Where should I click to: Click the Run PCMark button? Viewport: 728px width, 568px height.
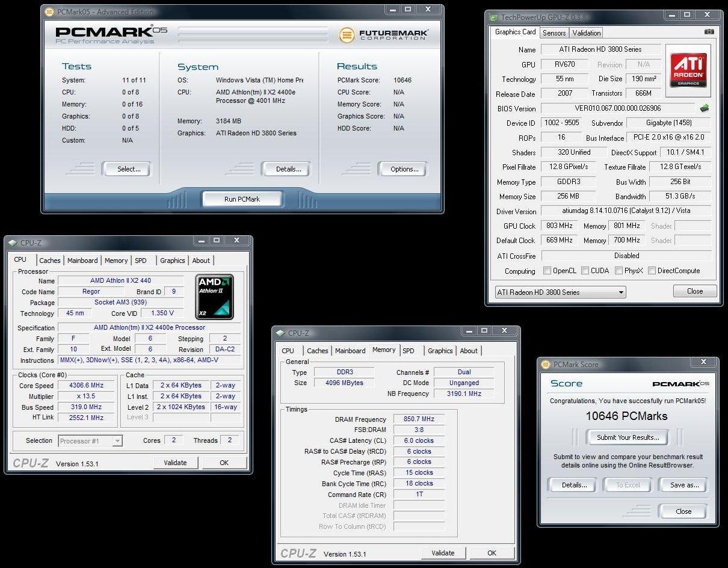click(242, 199)
